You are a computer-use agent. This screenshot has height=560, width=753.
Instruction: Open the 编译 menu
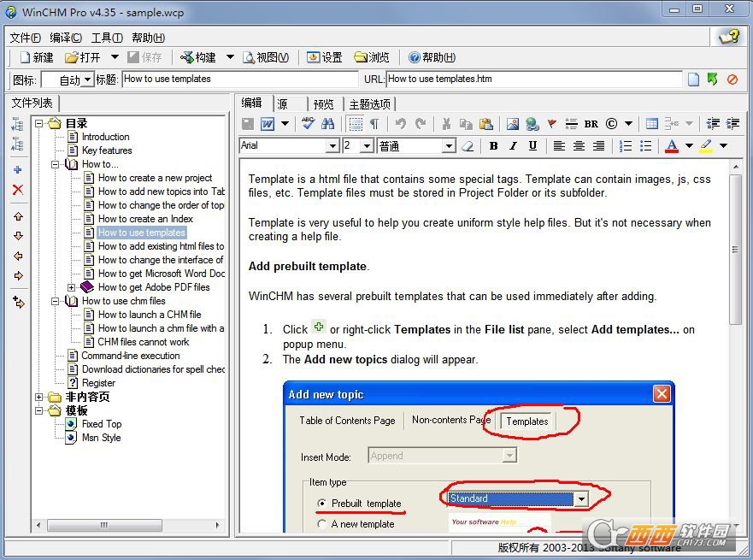[x=66, y=38]
